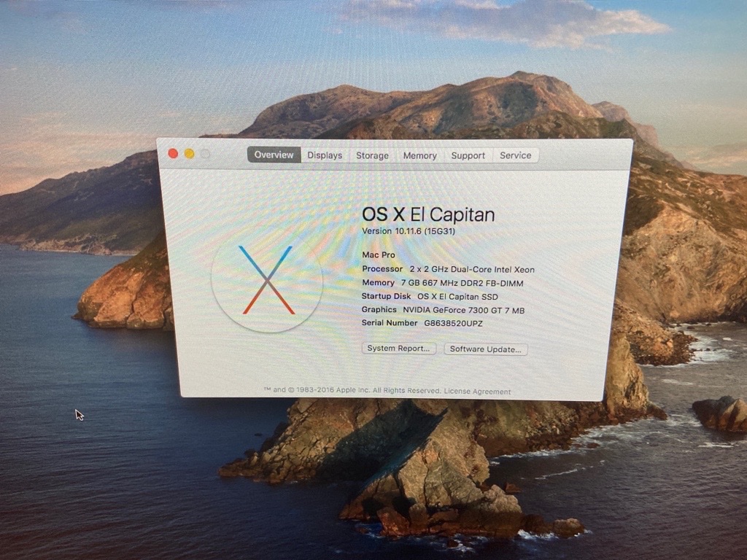747x560 pixels.
Task: Open the License Agreement link
Action: pos(477,392)
